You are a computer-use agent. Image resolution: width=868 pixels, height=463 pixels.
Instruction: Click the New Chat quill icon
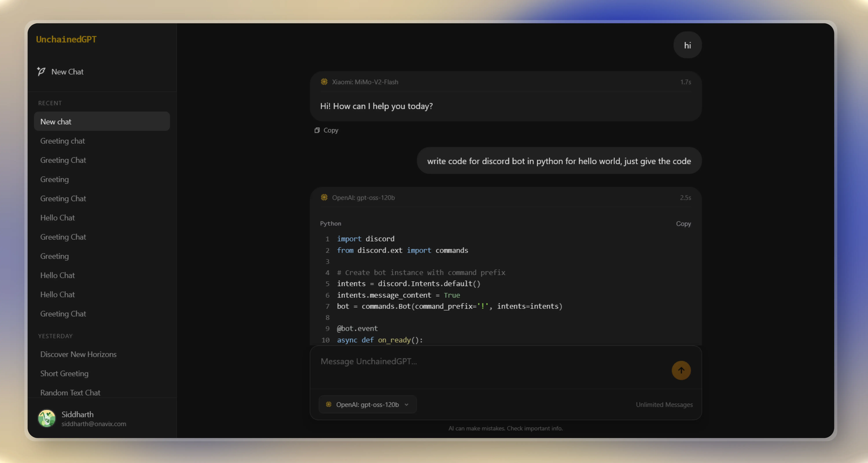[x=41, y=72]
